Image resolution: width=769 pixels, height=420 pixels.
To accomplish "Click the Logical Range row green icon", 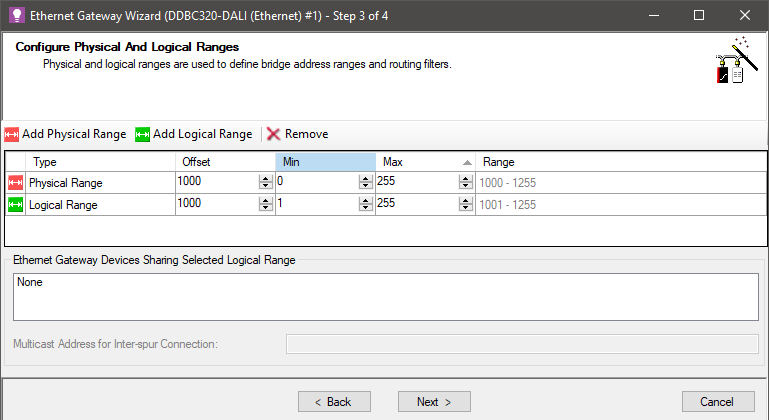I will [x=15, y=205].
